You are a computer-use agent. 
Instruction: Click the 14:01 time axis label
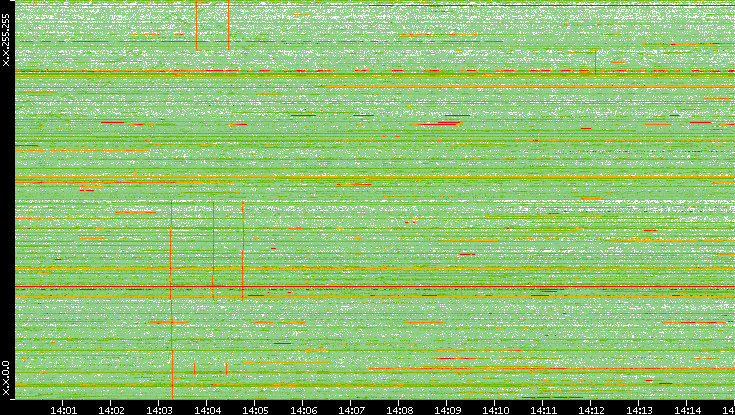(x=63, y=410)
